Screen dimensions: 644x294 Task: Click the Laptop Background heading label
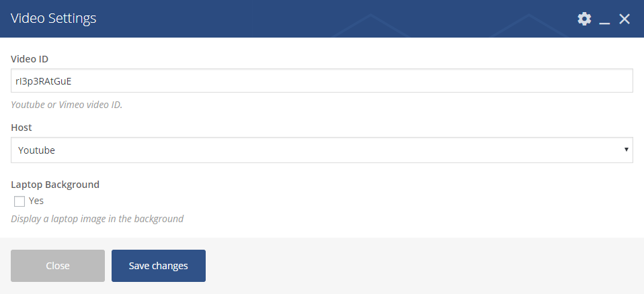point(55,185)
